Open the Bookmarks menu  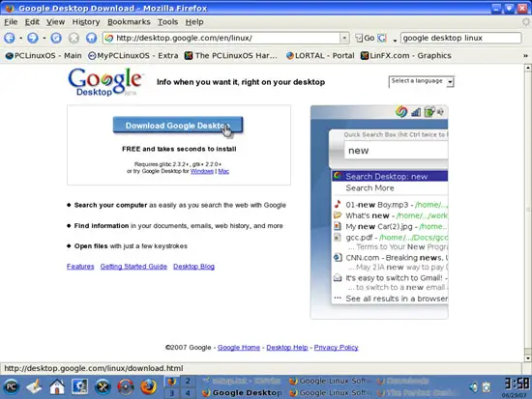coord(129,22)
